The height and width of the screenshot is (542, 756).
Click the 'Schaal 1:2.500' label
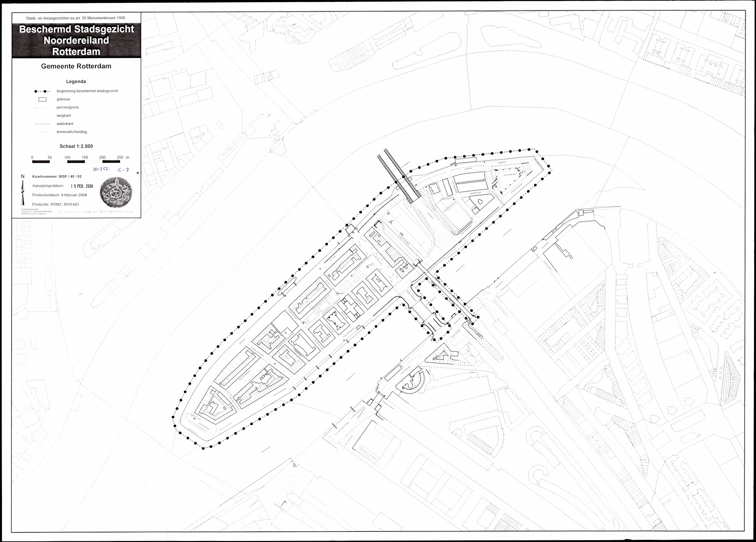pyautogui.click(x=76, y=146)
